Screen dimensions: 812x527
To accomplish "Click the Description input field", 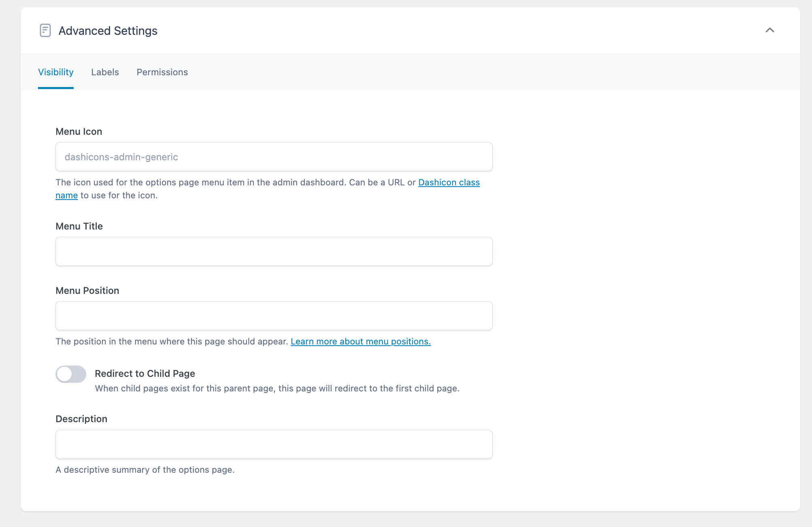I will pos(274,444).
